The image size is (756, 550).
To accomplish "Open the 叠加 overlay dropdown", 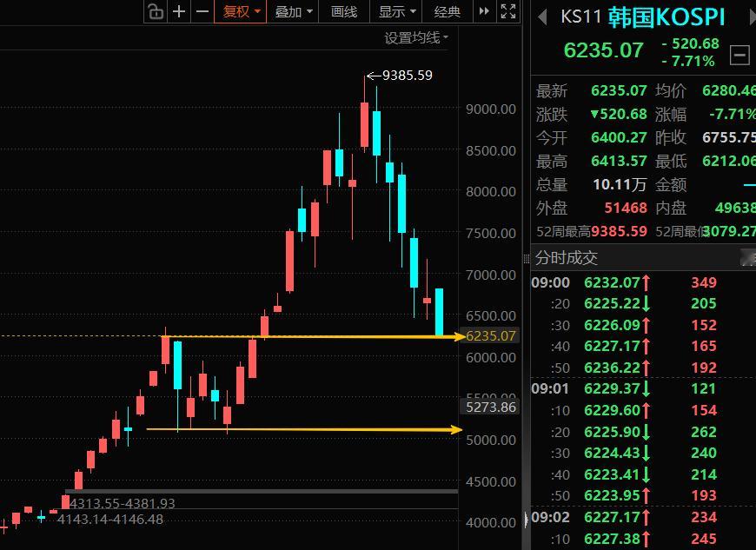I will pyautogui.click(x=293, y=11).
